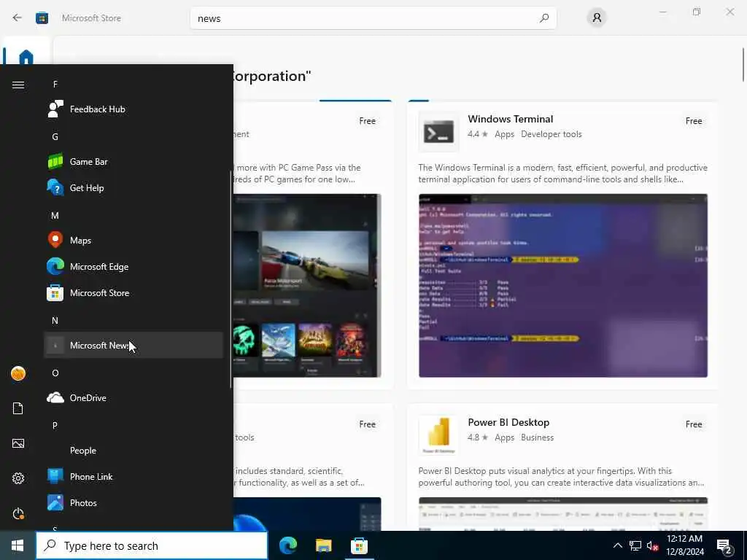Jump to letter N section header
This screenshot has width=747, height=560.
(x=55, y=321)
